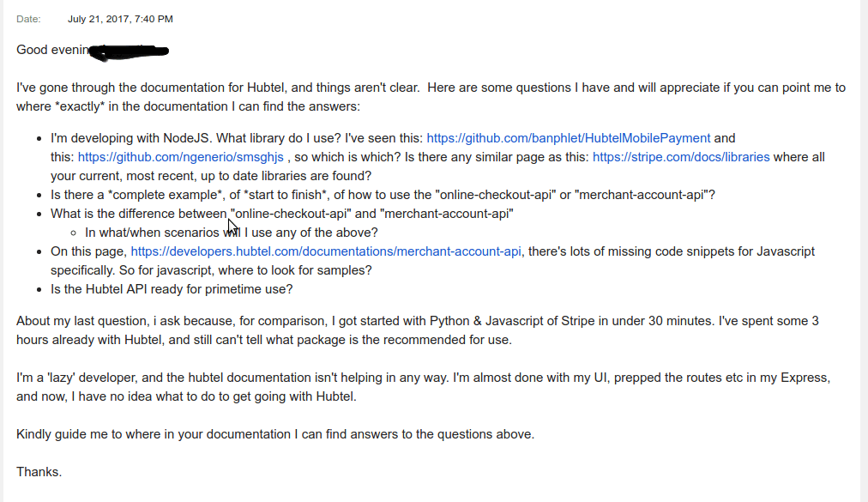Click the "Good evening" greeting text

click(x=53, y=50)
